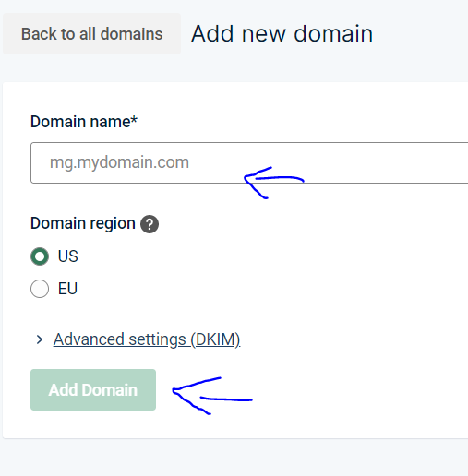
Task: Click the 'Domain region' label
Action: click(x=83, y=223)
